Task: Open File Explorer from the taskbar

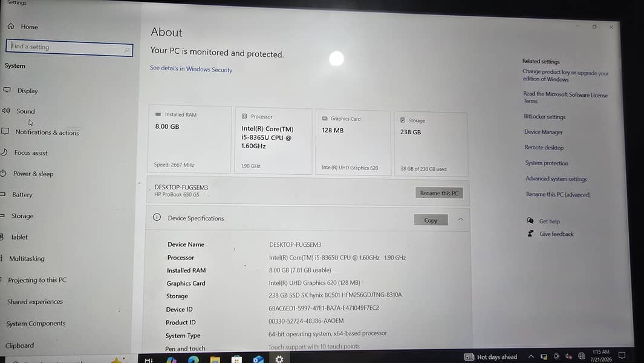Action: (215, 360)
